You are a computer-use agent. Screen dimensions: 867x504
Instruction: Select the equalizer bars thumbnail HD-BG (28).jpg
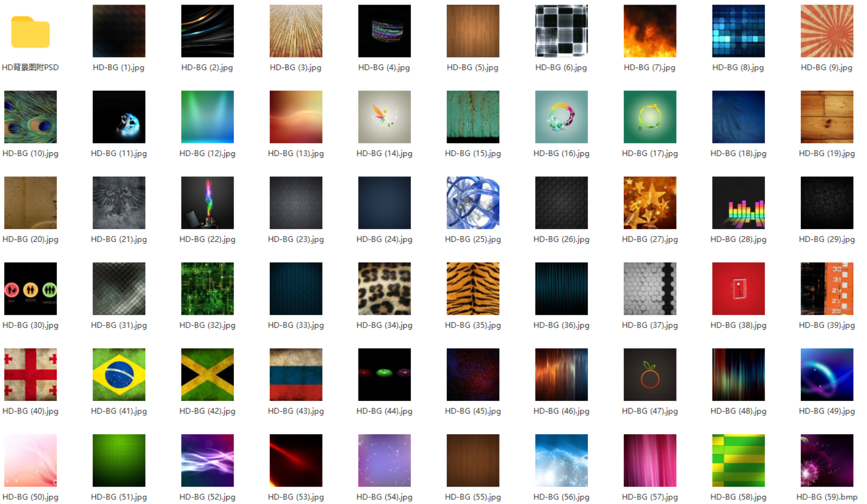coord(738,203)
